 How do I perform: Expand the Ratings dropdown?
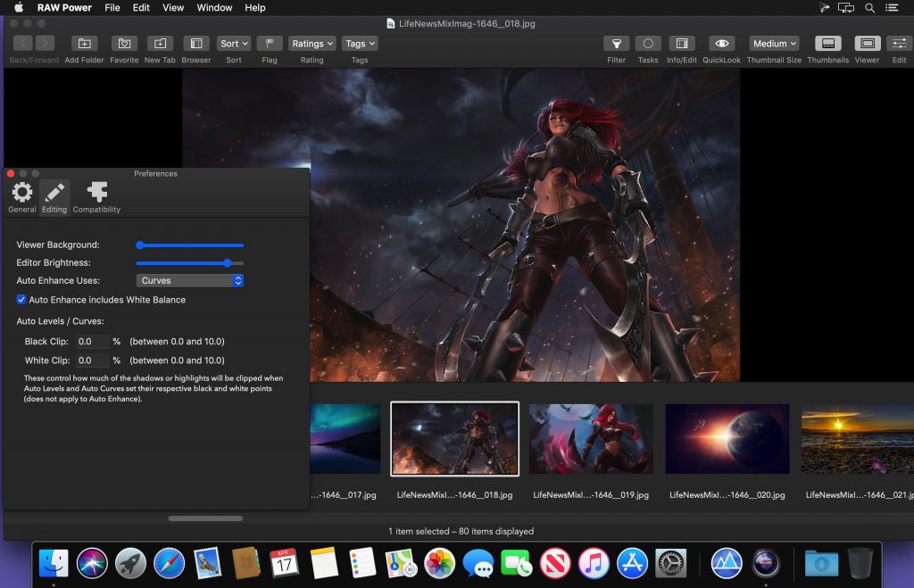pos(312,44)
